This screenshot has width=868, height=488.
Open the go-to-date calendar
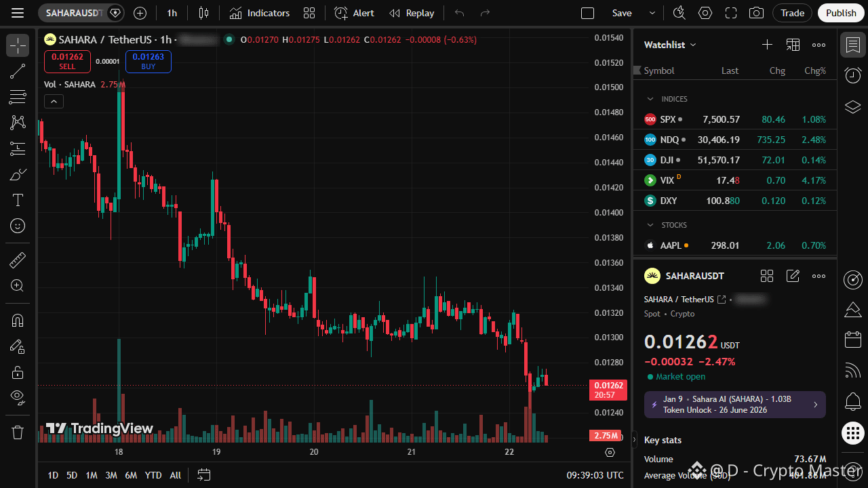(204, 475)
